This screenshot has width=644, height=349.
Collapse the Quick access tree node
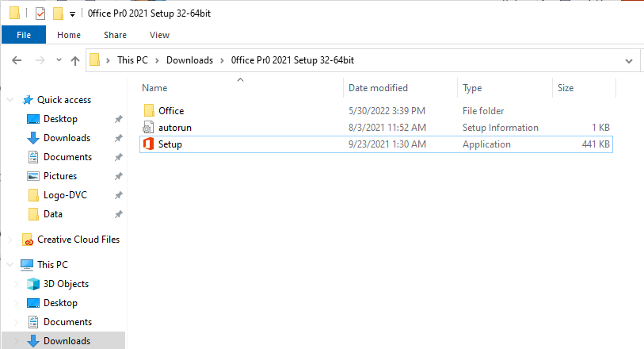(10, 100)
